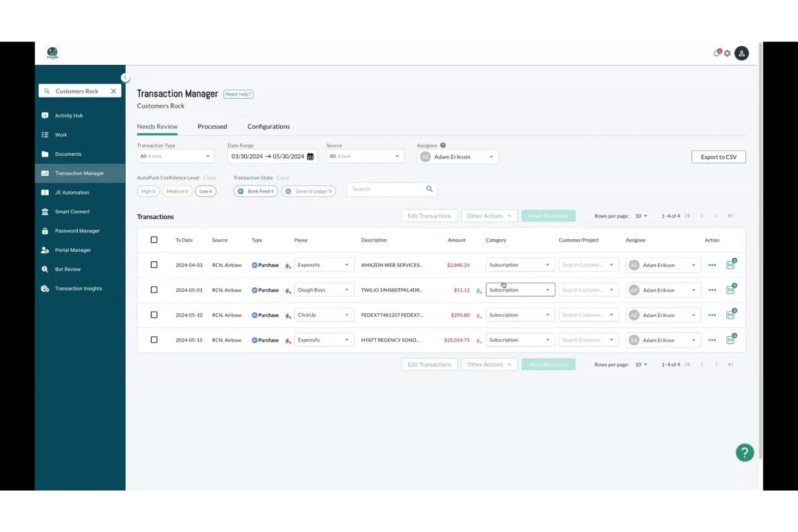Open Transaction Insights in the sidebar
Viewport: 798px width, 532px height.
78,288
